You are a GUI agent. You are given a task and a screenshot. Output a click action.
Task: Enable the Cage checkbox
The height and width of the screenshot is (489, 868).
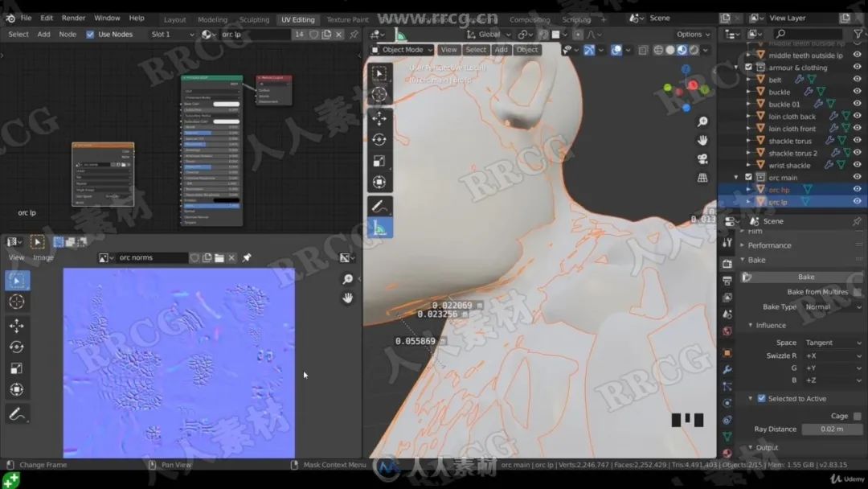click(857, 415)
